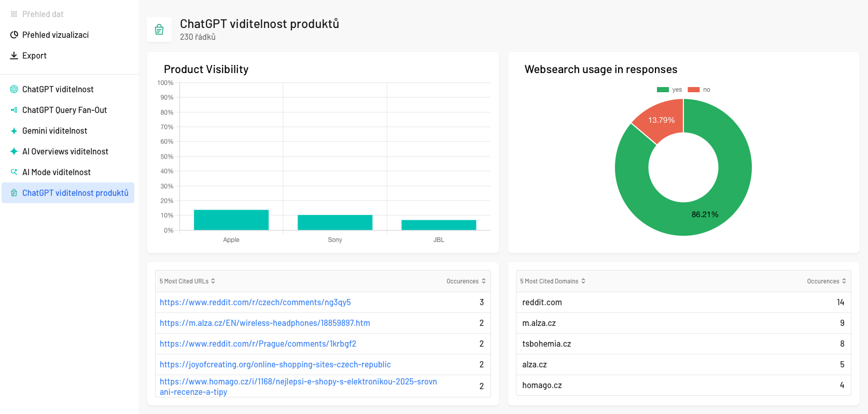The height and width of the screenshot is (414, 868).
Task: Toggle the red 'no' legend swatch
Action: click(693, 90)
